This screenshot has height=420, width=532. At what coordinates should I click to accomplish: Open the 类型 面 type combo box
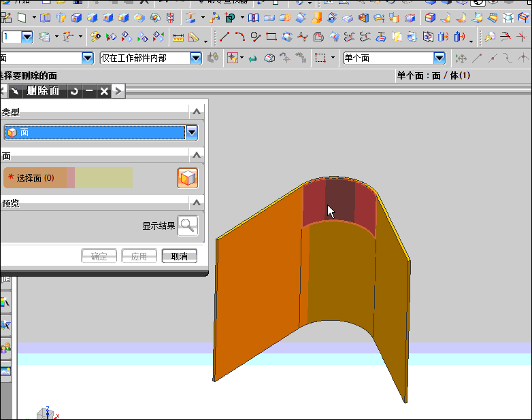[x=101, y=133]
